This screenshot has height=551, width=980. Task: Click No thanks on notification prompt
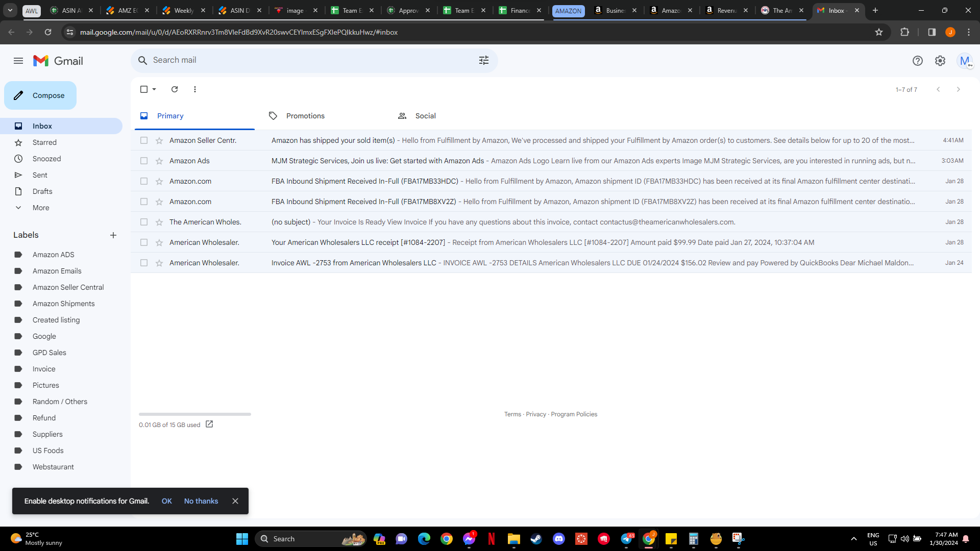tap(201, 501)
